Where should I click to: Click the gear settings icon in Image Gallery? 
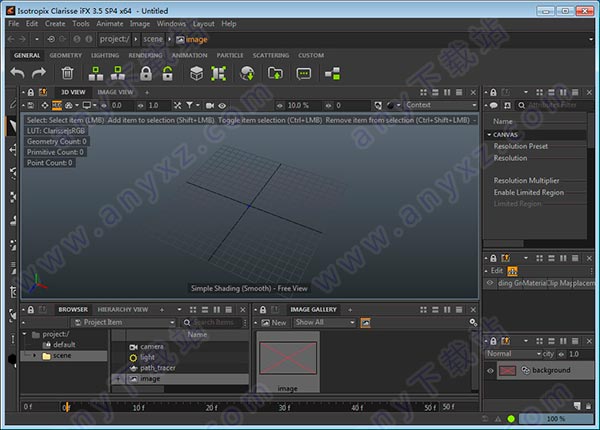(x=473, y=322)
